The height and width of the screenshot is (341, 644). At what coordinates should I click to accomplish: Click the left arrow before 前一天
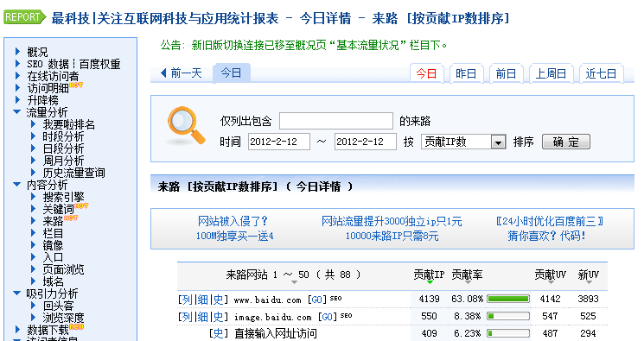tap(163, 73)
